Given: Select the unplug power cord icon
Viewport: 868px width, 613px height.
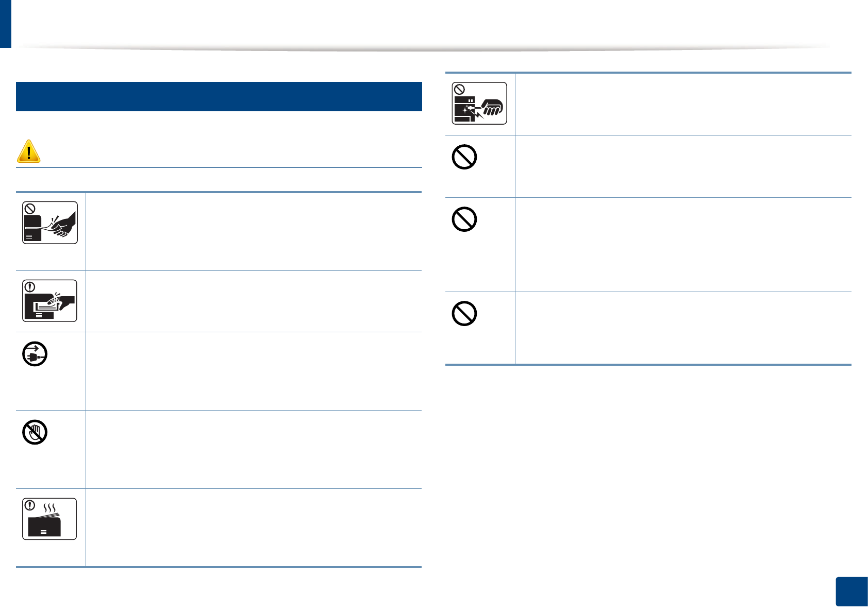Looking at the screenshot, I should click(35, 354).
